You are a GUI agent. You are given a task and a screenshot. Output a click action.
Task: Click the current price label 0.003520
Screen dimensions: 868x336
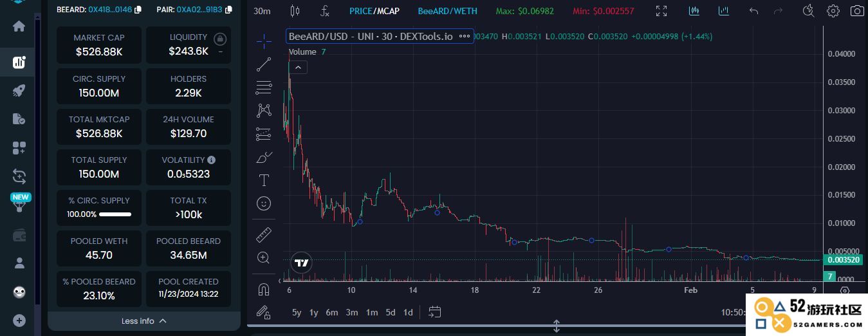[844, 260]
